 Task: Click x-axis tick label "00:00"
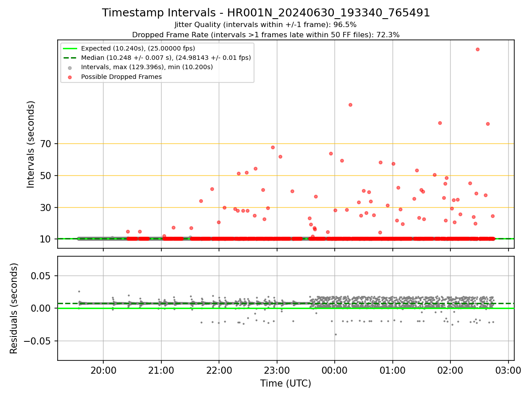click(x=335, y=371)
